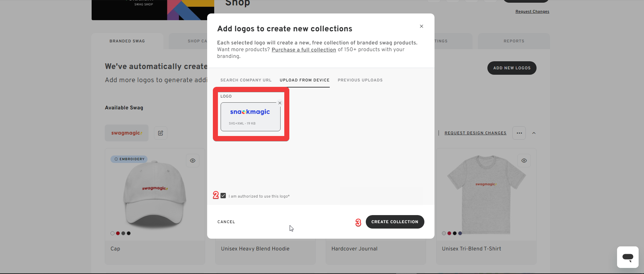The image size is (644, 274).
Task: Switch to Search Company URL tab
Action: (x=246, y=80)
